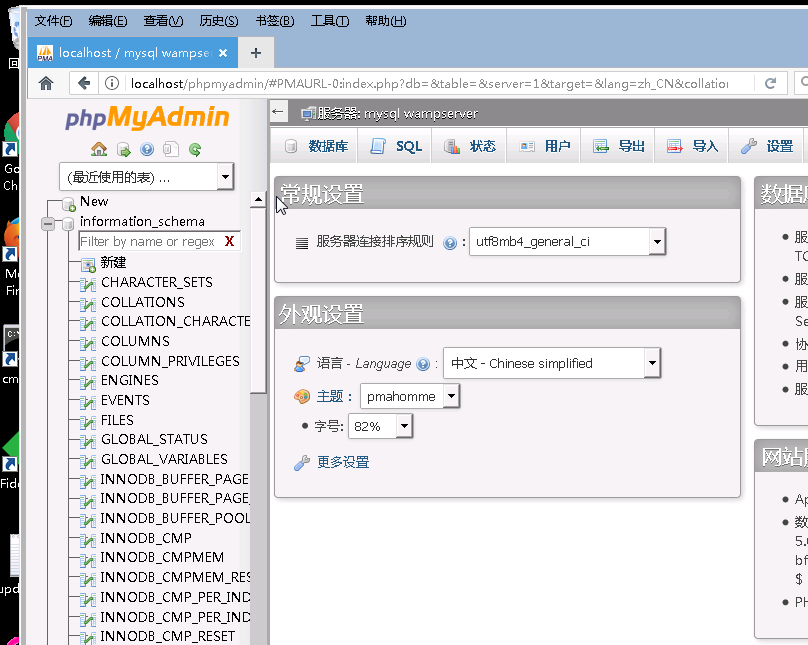Click the browser back arrow
Image resolution: width=808 pixels, height=645 pixels.
[x=83, y=83]
